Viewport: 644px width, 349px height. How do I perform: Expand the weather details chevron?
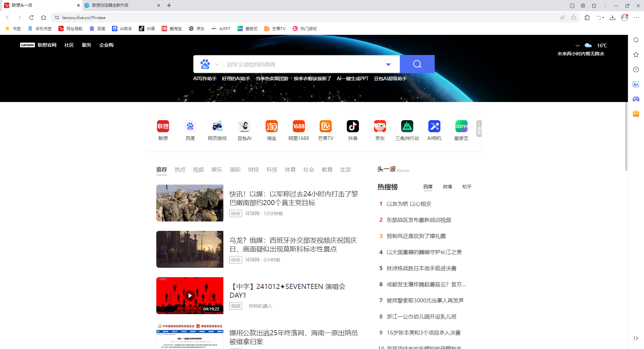click(x=578, y=45)
